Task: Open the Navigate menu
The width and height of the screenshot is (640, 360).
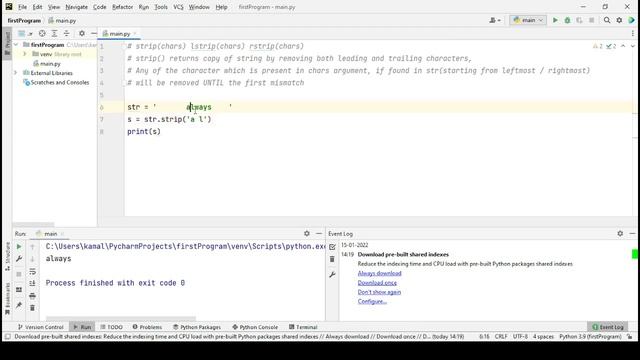Action: pyautogui.click(x=76, y=7)
